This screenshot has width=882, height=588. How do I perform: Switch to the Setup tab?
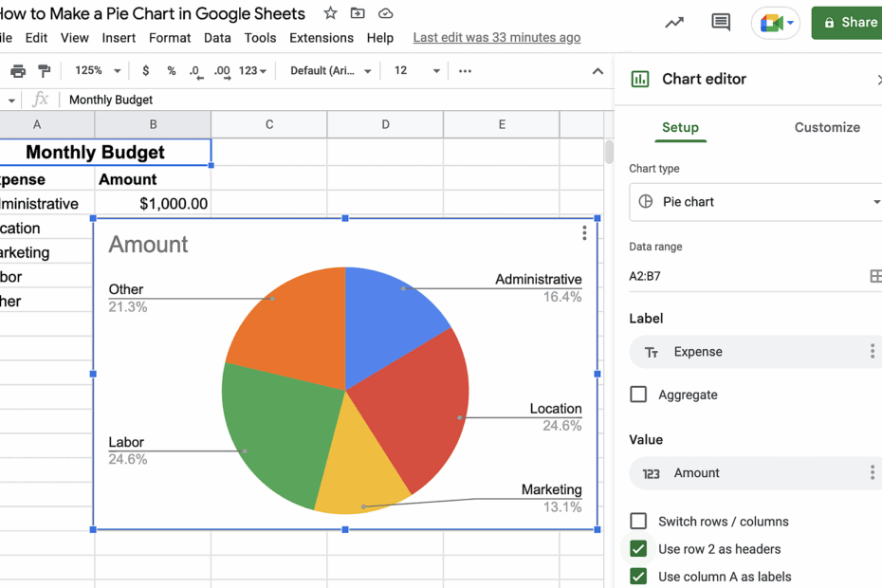pyautogui.click(x=680, y=127)
